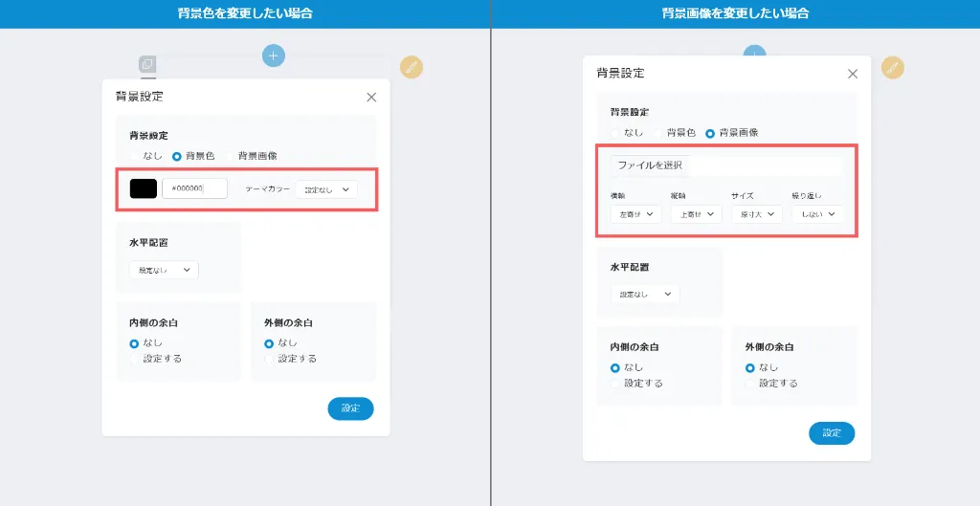Click the yellow pencil edit icon in left panel
The height and width of the screenshot is (506, 980).
pos(412,67)
